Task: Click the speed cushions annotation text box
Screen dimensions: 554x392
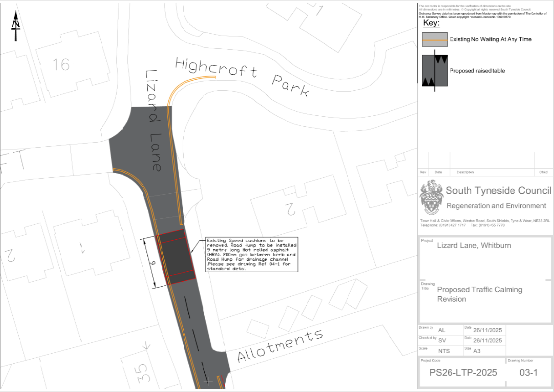Action: pos(252,254)
